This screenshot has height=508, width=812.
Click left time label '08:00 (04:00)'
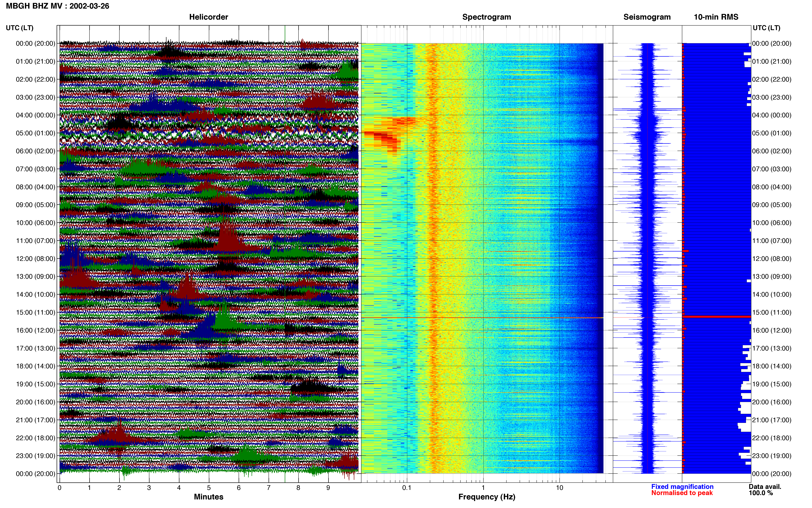[36, 187]
